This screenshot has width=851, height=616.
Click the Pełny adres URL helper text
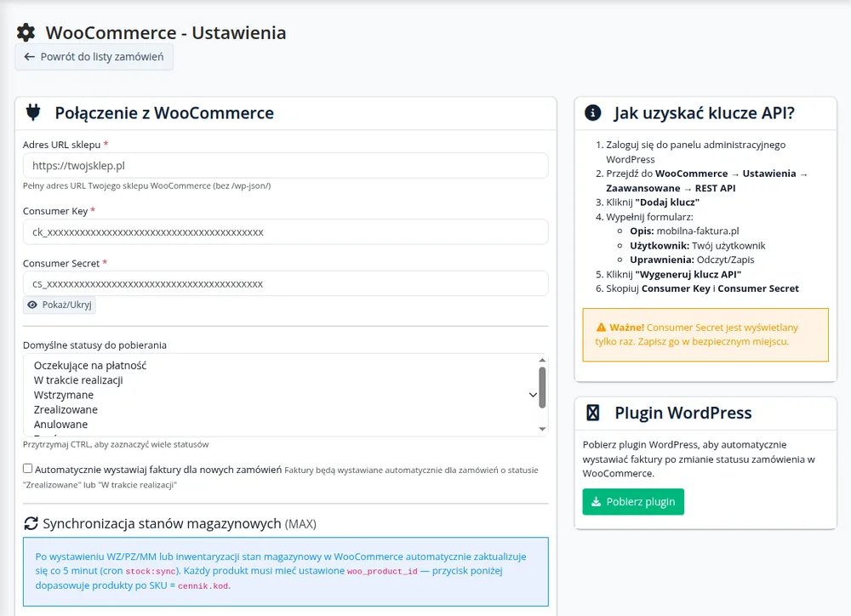pyautogui.click(x=146, y=185)
